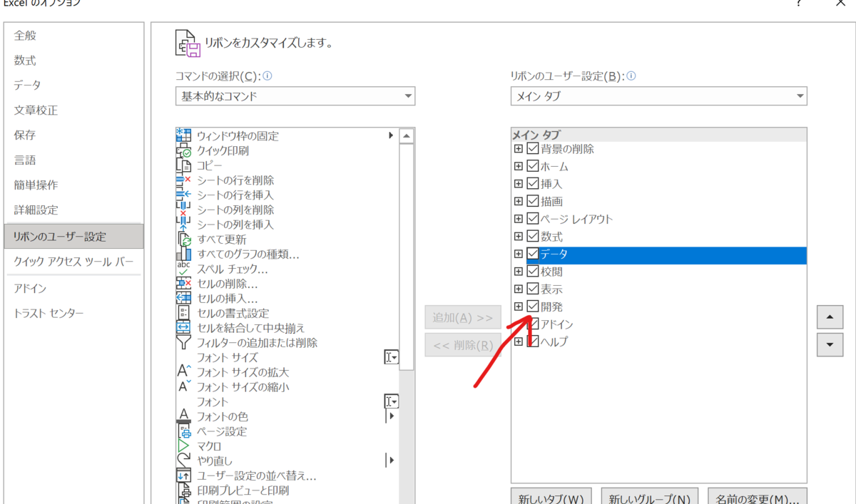Image resolution: width=856 pixels, height=504 pixels.
Task: Click the シートの行を挿入 icon
Action: click(x=183, y=195)
